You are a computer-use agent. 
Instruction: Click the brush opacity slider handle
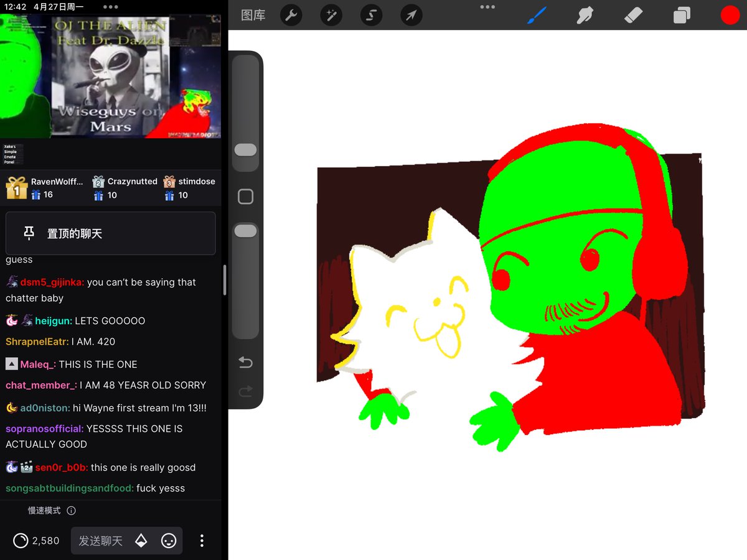tap(245, 231)
